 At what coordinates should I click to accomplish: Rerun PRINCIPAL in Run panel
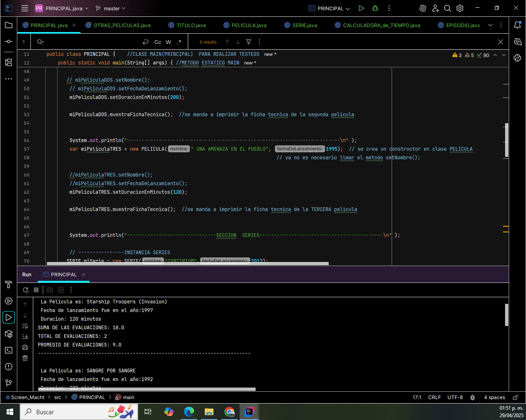[26, 290]
